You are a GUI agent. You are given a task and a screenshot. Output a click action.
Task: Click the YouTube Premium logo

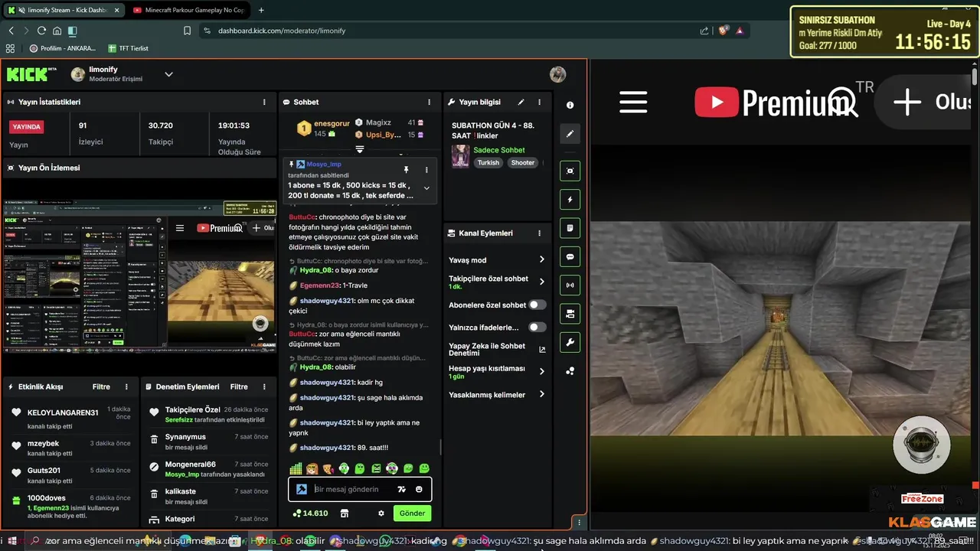coord(773,102)
